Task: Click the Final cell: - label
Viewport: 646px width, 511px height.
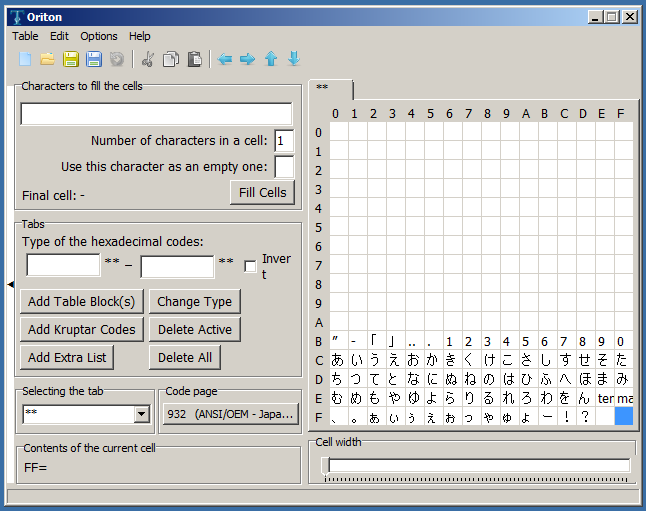Action: (53, 195)
